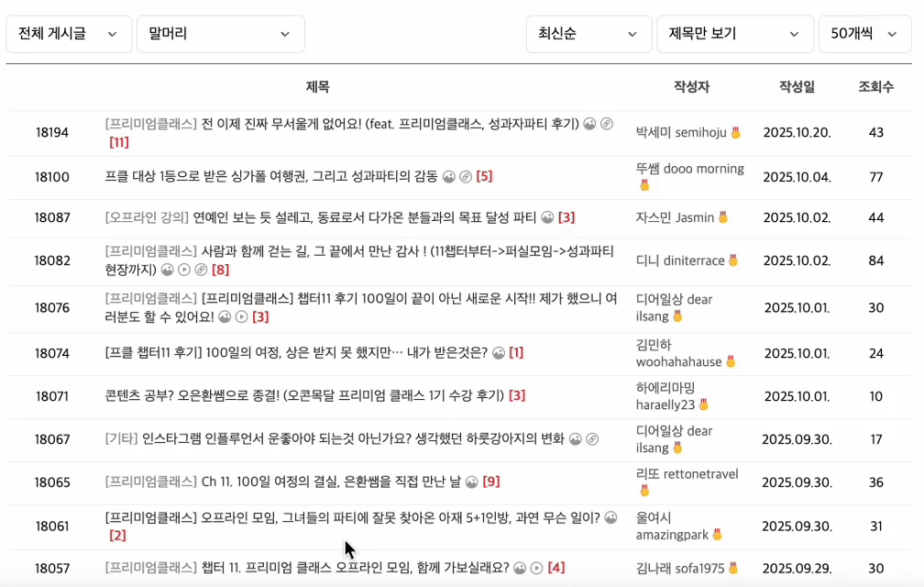Click the [오프라인 강의] tag on post 18087
The height and width of the screenshot is (587, 924).
click(x=147, y=218)
